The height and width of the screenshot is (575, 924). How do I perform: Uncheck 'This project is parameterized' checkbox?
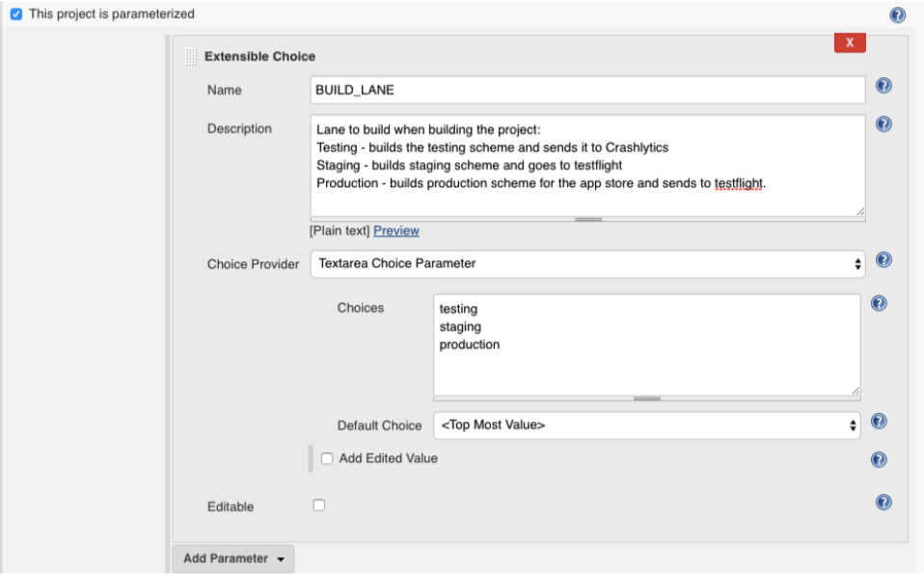(x=16, y=14)
